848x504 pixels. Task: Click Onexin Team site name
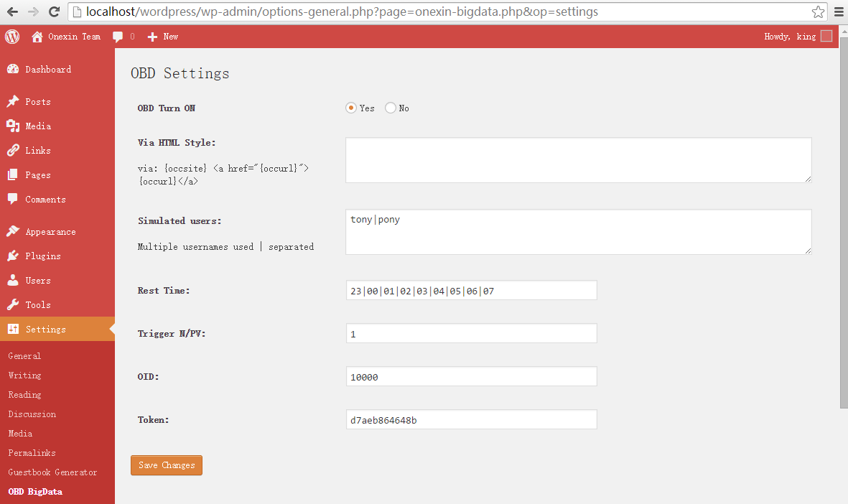(x=74, y=36)
